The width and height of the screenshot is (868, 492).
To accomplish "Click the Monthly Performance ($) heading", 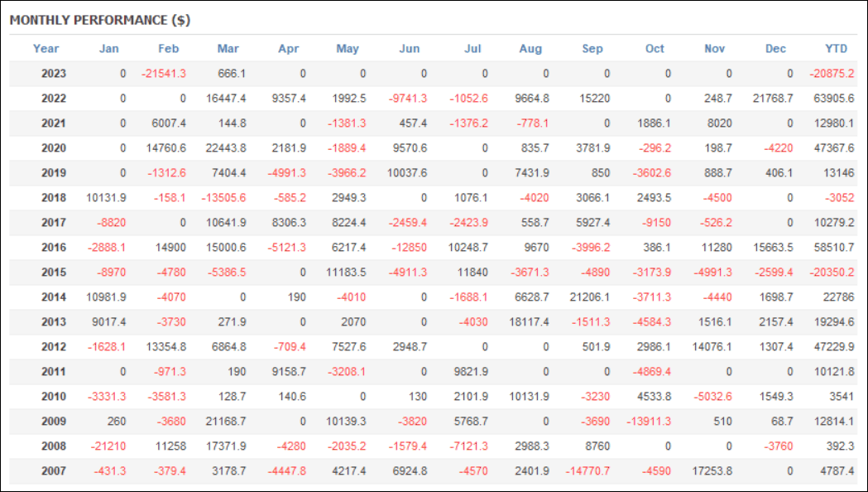I will click(100, 20).
